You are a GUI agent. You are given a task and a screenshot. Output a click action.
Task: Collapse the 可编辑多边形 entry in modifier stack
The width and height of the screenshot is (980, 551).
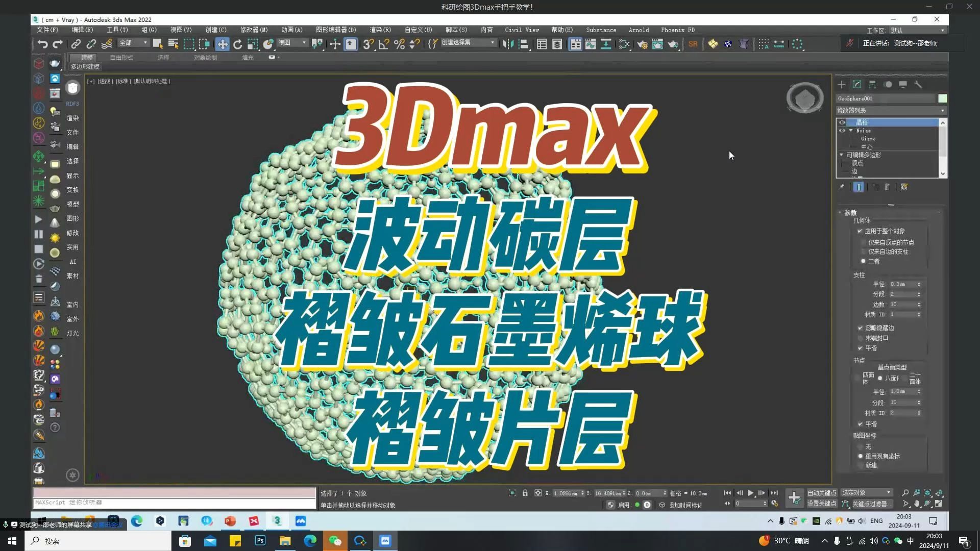click(x=841, y=155)
